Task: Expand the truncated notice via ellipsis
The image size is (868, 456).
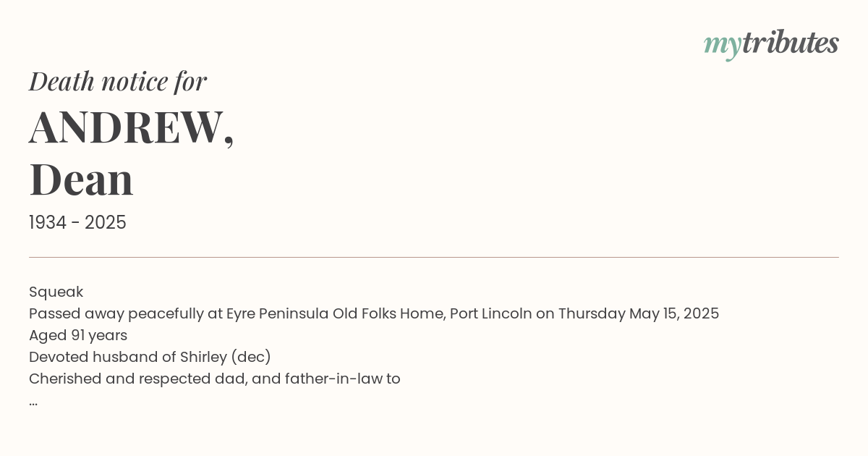Action: click(x=33, y=402)
